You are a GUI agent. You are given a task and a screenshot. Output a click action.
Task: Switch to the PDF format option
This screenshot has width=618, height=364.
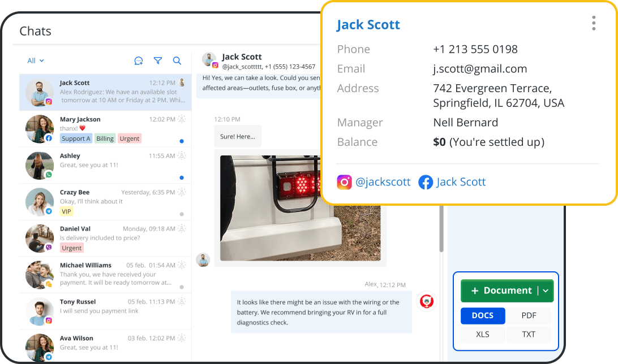pos(529,315)
